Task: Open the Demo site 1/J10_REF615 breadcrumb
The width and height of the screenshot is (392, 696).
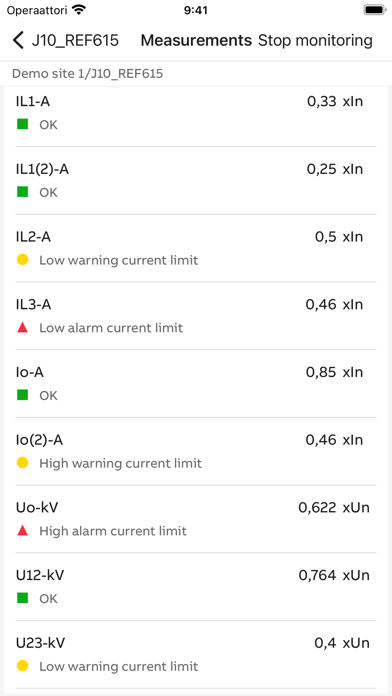Action: tap(87, 74)
